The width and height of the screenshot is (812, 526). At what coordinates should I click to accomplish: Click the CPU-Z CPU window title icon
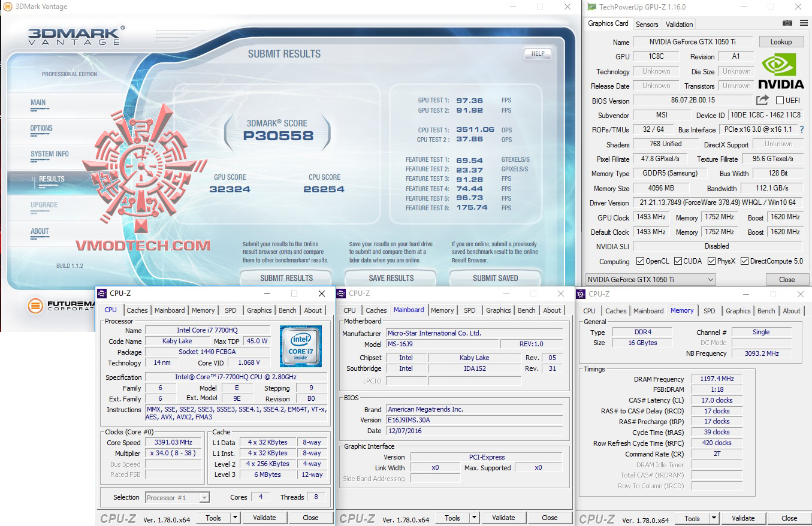(102, 294)
